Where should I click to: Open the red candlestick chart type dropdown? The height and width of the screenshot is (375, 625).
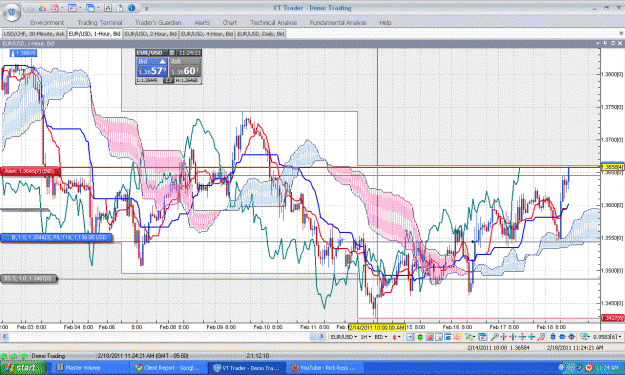pyautogui.click(x=397, y=337)
